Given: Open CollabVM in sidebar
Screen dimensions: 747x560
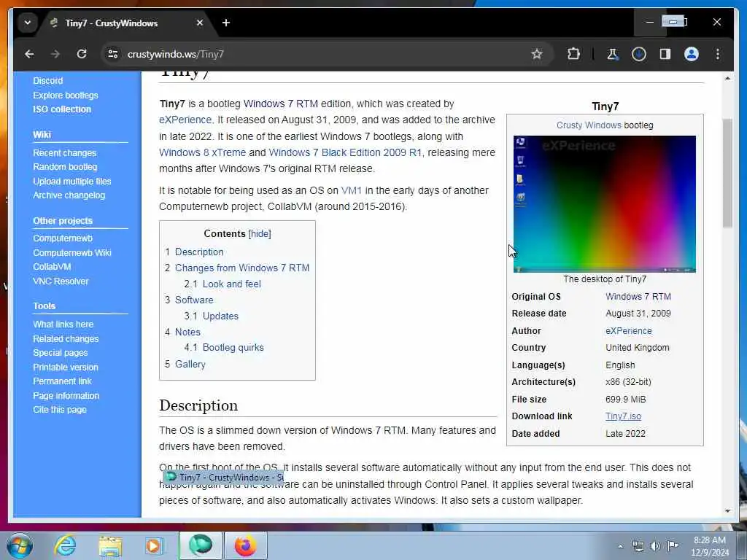Looking at the screenshot, I should [52, 267].
